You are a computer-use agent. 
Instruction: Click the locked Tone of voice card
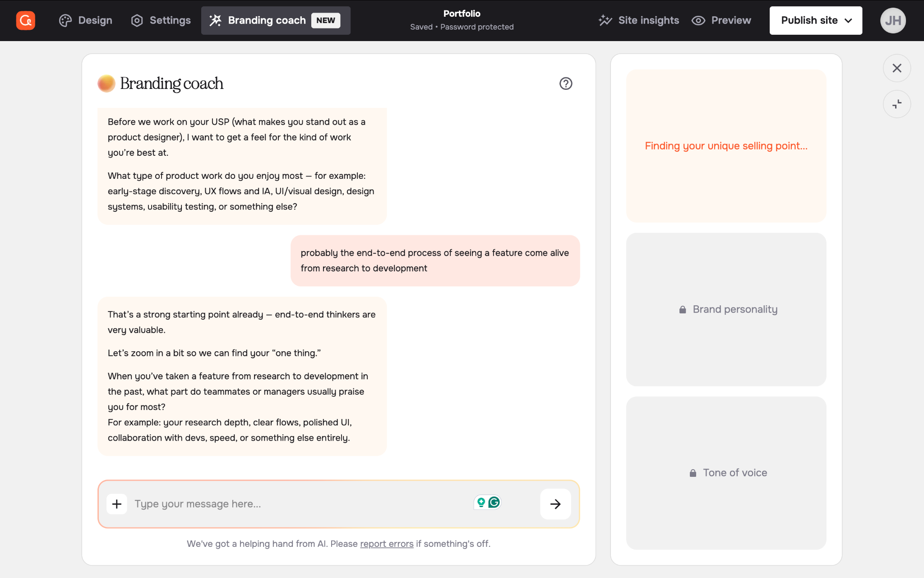(726, 472)
